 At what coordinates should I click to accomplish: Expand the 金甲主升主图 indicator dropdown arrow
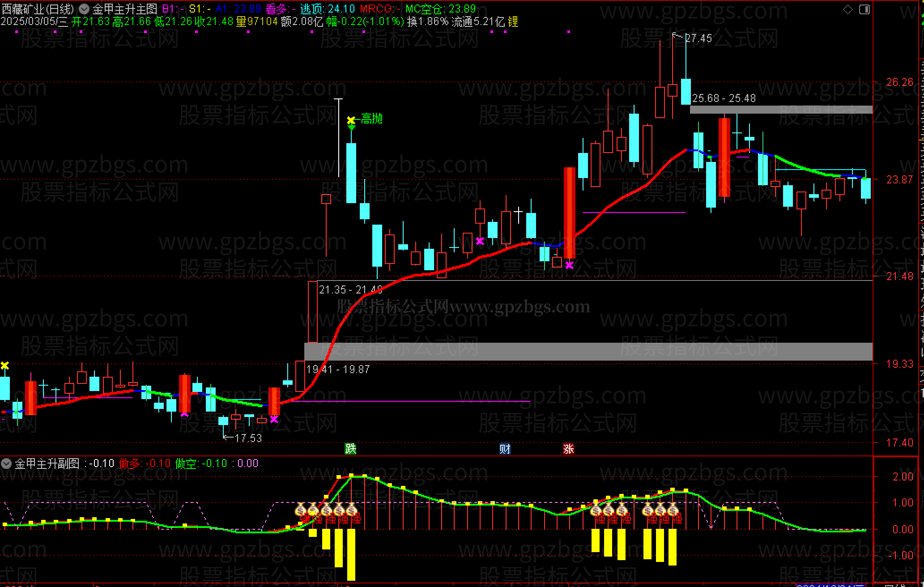pos(84,9)
